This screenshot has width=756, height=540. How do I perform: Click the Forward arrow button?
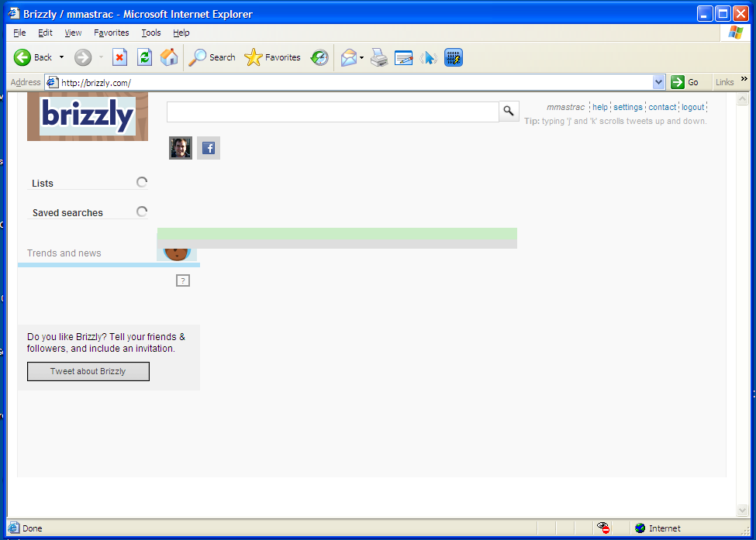click(83, 57)
